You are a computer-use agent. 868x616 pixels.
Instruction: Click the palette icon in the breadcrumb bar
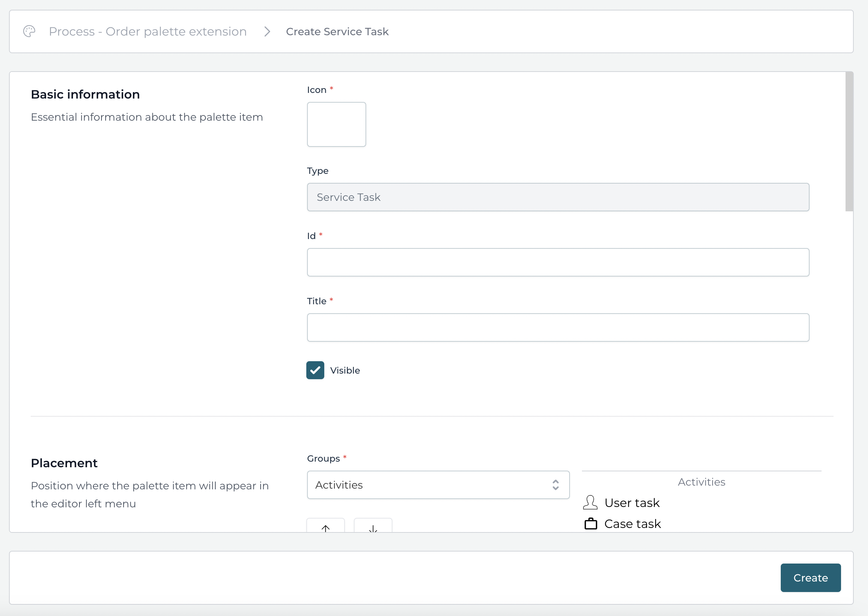(29, 31)
